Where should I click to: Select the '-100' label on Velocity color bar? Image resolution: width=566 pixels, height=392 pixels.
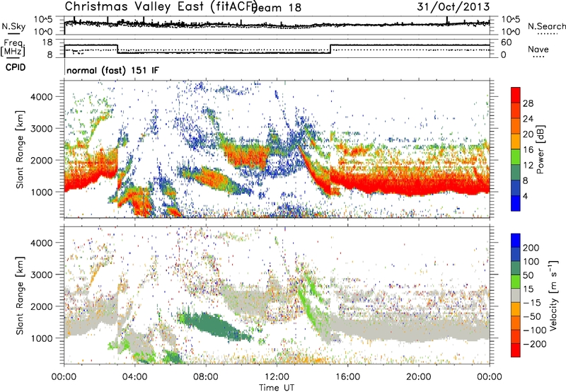click(x=534, y=330)
